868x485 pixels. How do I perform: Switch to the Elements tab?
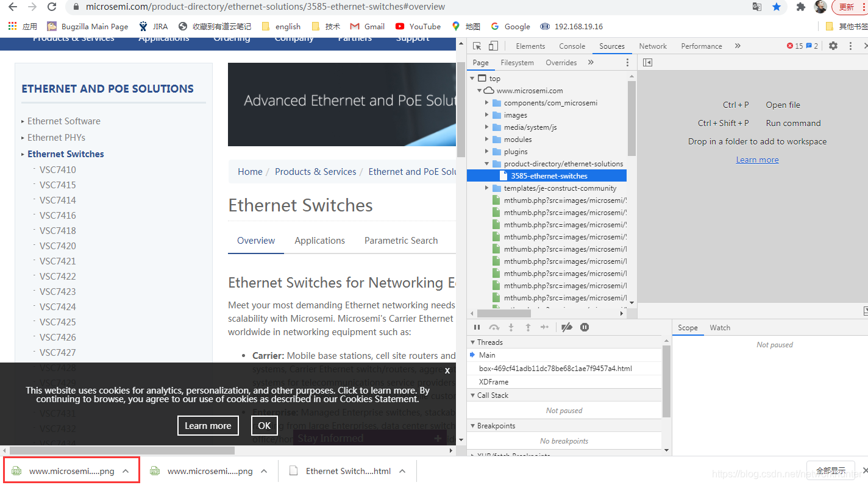[x=530, y=46]
